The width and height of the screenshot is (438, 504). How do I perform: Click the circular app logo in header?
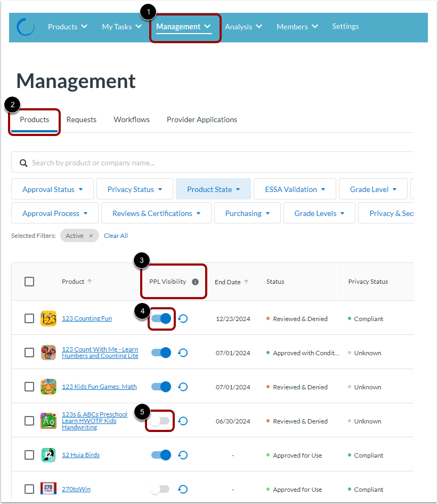26,27
